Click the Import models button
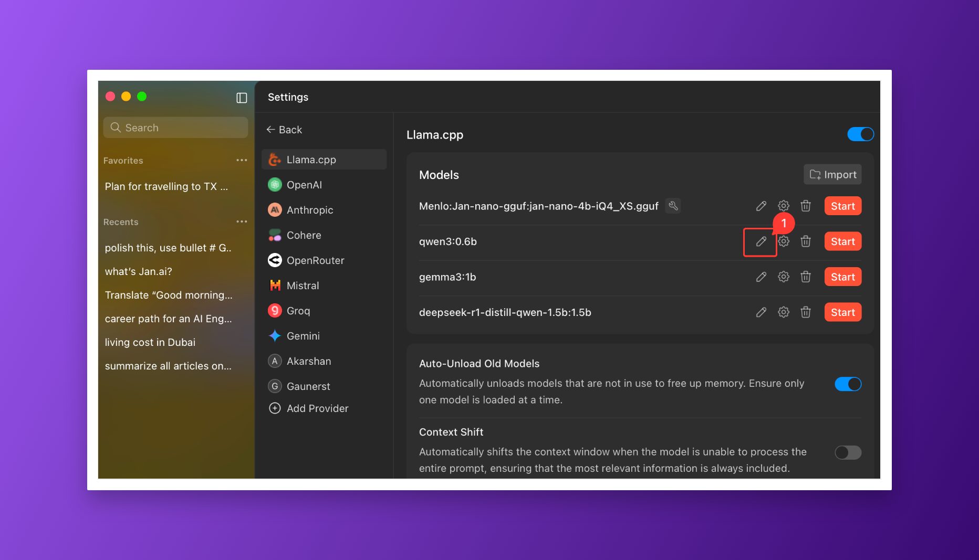 [832, 174]
